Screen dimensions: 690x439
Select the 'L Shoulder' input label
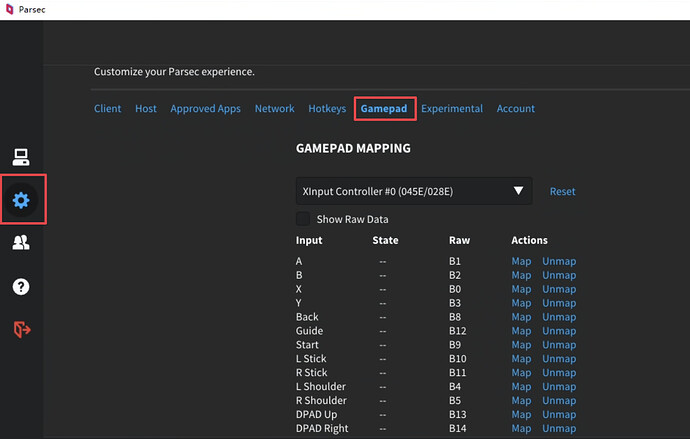point(321,387)
